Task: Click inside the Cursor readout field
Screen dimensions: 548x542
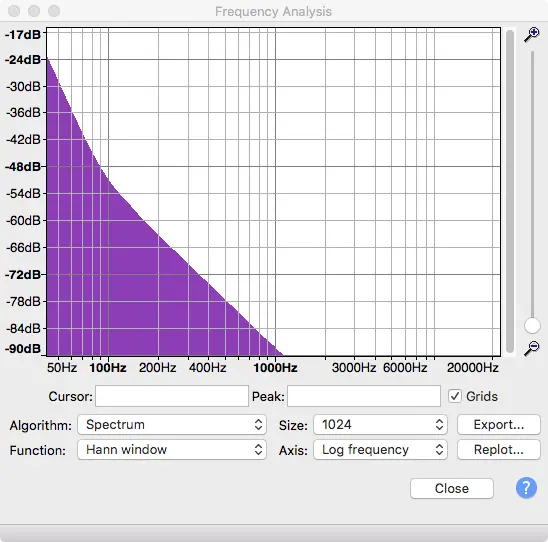Action: point(172,396)
